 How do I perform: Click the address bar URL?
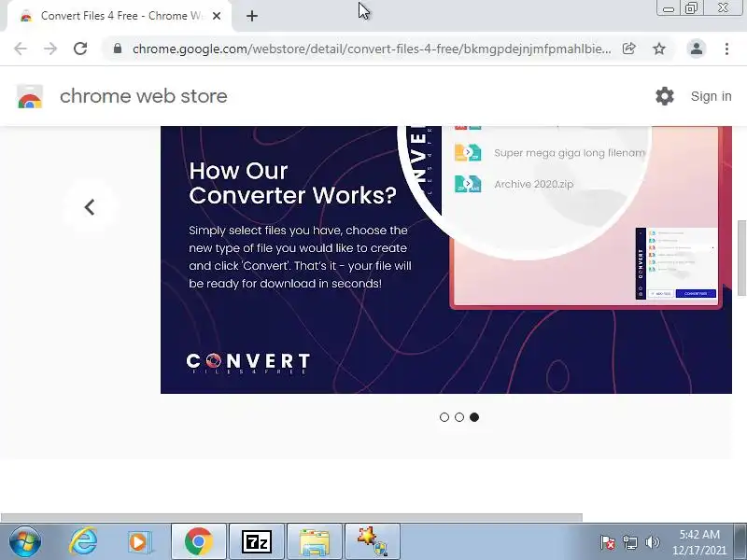click(x=372, y=49)
